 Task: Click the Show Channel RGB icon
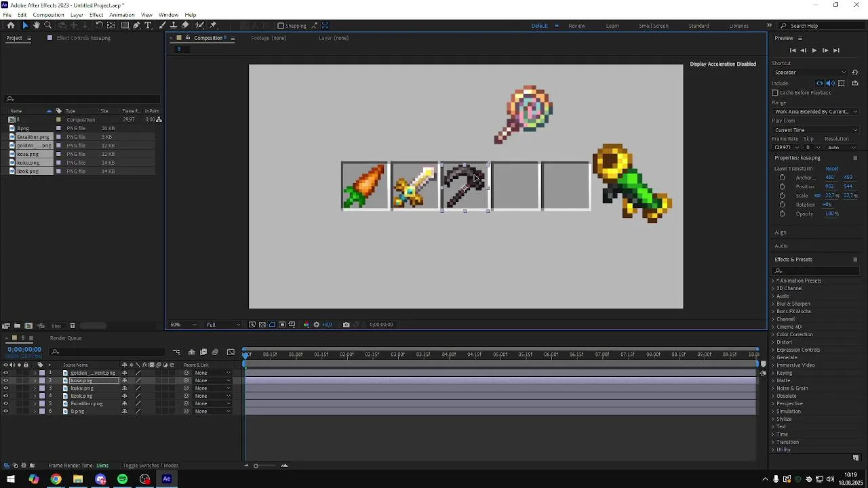coord(306,325)
